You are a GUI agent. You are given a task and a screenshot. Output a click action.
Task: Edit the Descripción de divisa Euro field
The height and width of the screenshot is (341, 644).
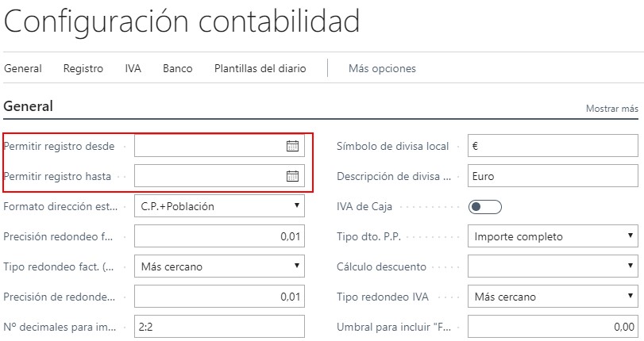pyautogui.click(x=553, y=176)
